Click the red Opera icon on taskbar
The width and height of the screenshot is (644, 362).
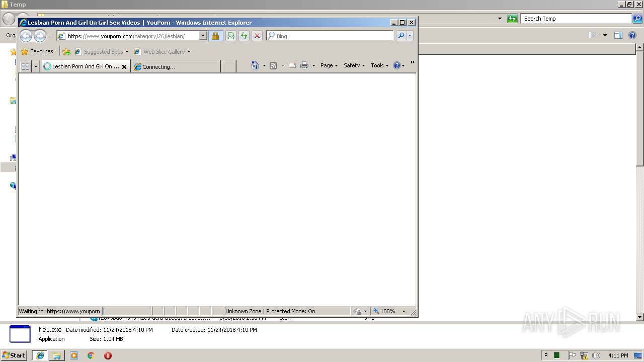tap(108, 355)
